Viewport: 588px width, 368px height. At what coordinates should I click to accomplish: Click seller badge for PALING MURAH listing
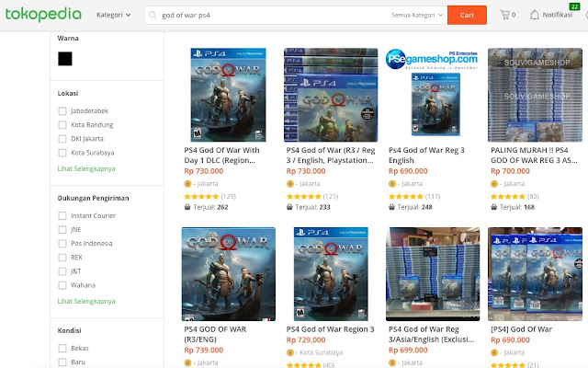[494, 184]
